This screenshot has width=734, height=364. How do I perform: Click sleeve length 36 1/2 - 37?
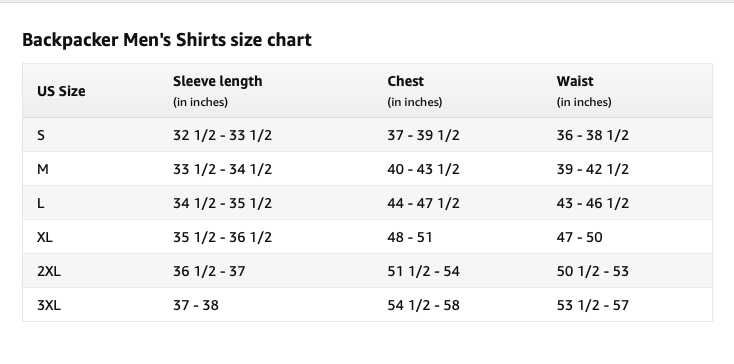209,271
